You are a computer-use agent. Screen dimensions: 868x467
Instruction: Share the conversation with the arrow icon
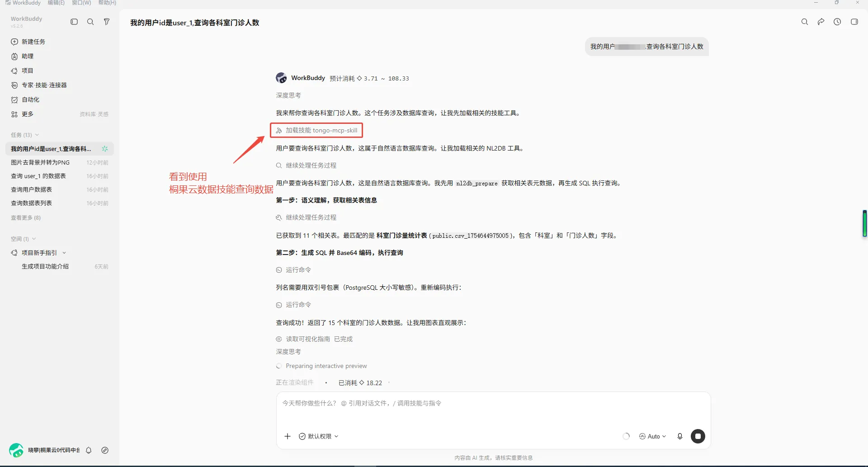821,22
